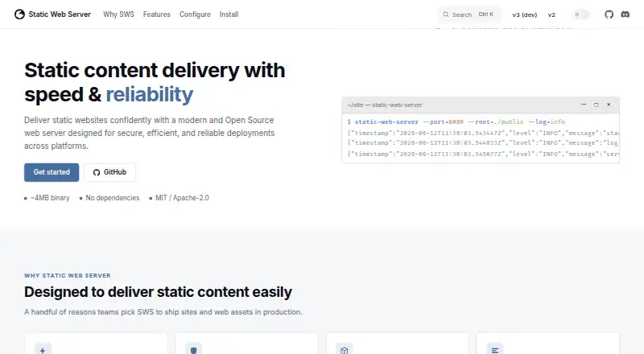Switch to v2 docs version
The image size is (644, 354).
click(551, 14)
